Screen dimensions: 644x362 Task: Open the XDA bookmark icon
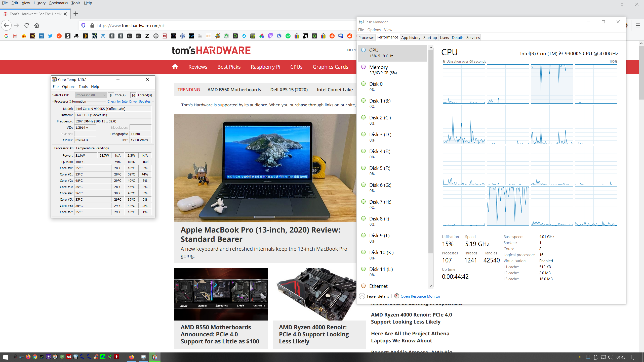(209, 36)
